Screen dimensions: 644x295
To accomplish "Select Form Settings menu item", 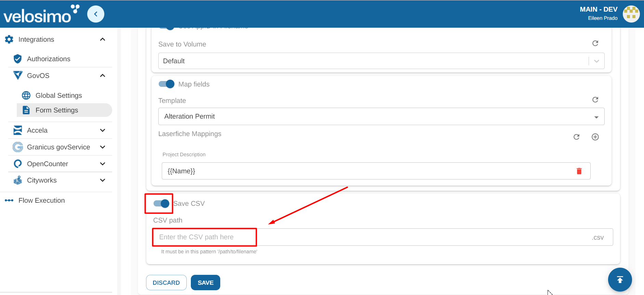I will 64,110.
